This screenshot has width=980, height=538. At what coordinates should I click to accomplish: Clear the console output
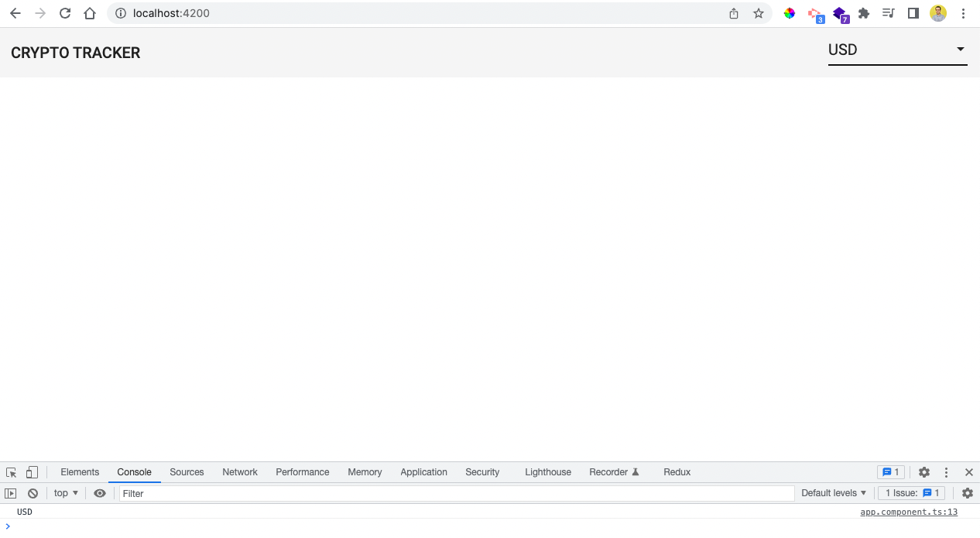[x=33, y=493]
